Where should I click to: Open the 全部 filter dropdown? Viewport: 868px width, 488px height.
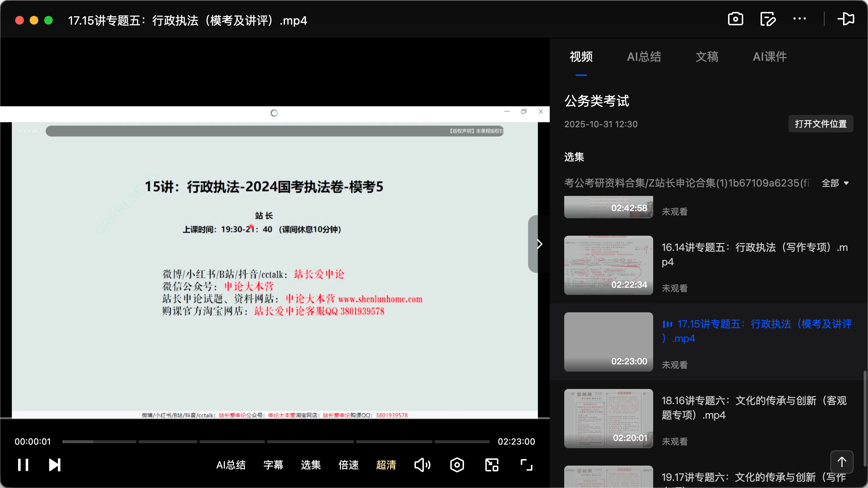(835, 183)
